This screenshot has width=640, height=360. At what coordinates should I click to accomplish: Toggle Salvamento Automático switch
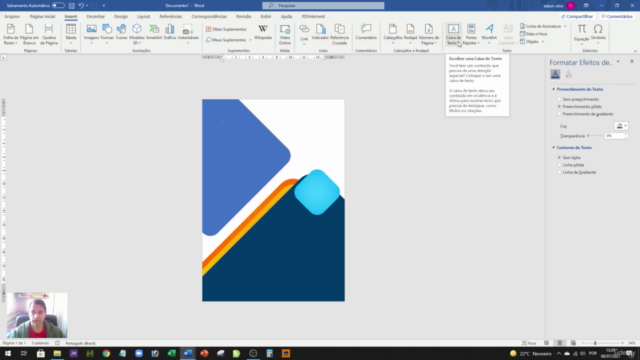58,6
